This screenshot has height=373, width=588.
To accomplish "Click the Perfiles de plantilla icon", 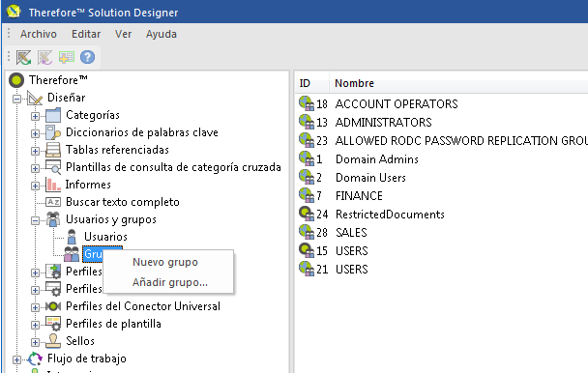I will [53, 324].
